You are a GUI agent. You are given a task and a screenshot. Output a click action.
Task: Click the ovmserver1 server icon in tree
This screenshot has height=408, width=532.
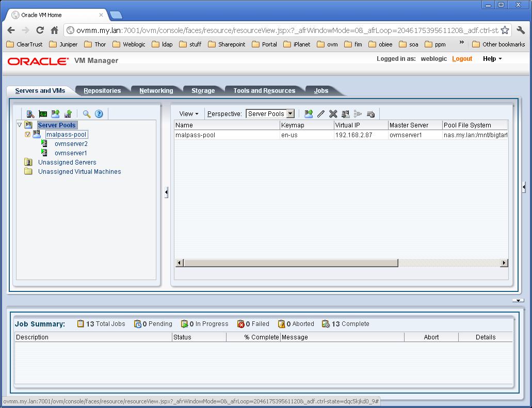pos(44,153)
